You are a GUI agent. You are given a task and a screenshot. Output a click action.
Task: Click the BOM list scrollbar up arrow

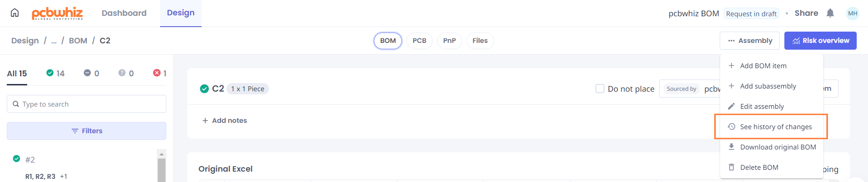pyautogui.click(x=161, y=154)
